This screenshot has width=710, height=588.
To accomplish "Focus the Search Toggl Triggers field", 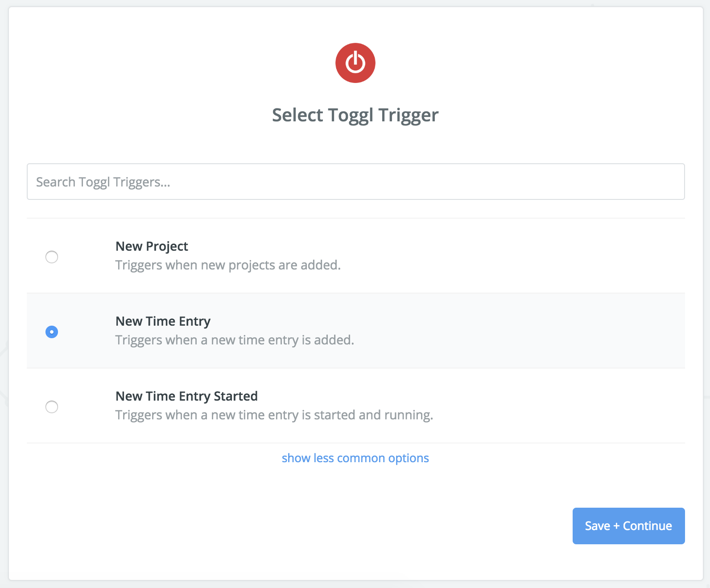I will tap(356, 182).
